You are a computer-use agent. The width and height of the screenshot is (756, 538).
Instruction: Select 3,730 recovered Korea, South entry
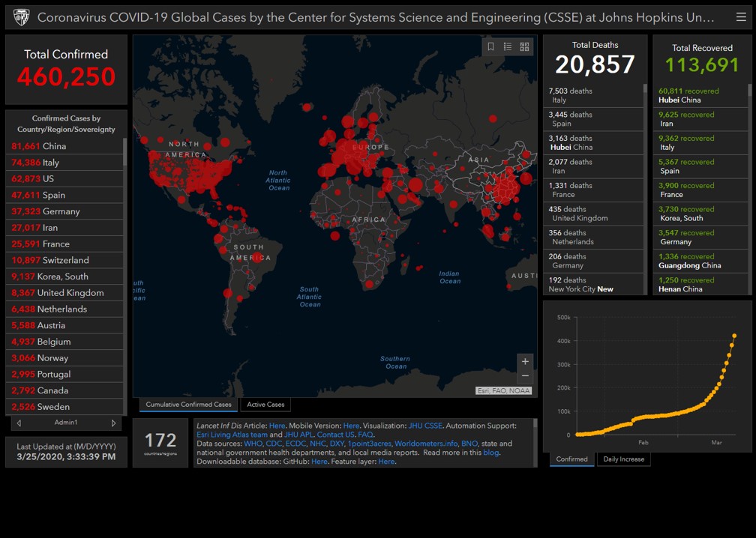pyautogui.click(x=700, y=214)
